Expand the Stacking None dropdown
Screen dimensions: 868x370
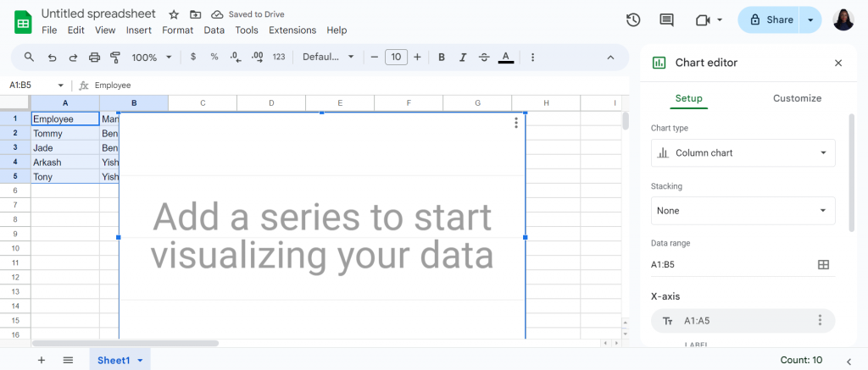743,211
